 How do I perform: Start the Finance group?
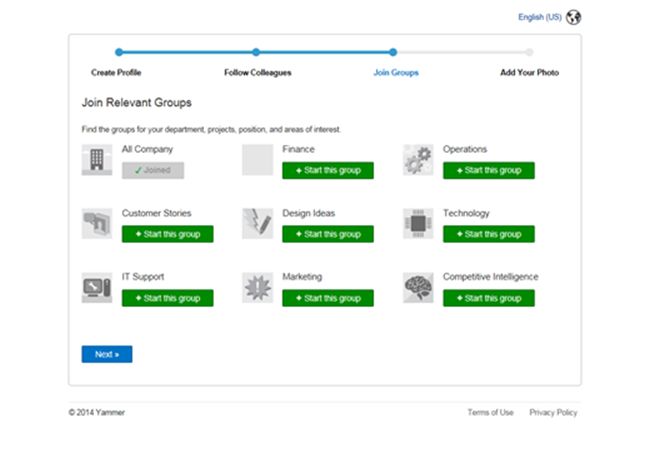328,170
